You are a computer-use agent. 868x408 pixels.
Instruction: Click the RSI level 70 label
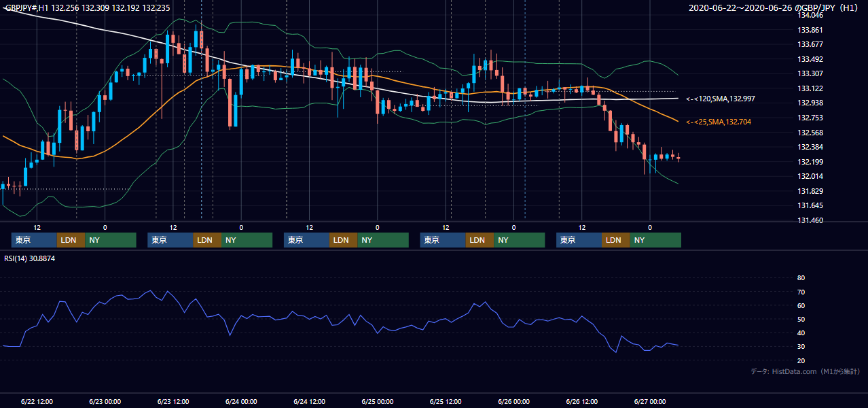(x=801, y=292)
